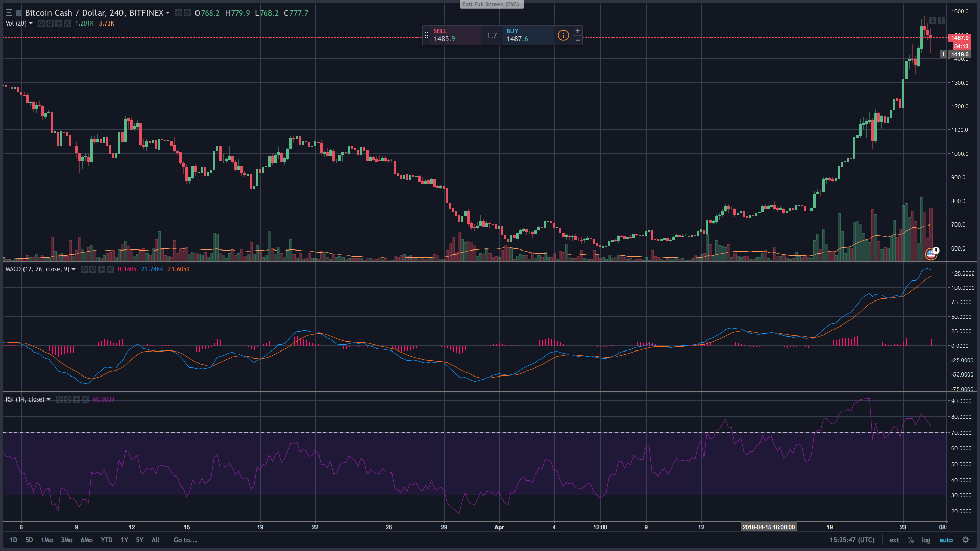Click the SELL 1485.9 button
This screenshot has width=980, height=551.
tap(455, 35)
